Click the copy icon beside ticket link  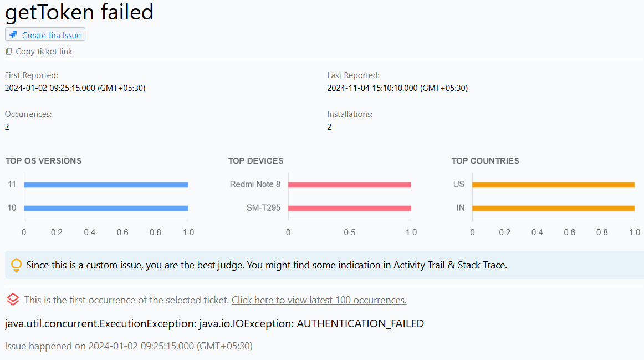[9, 52]
